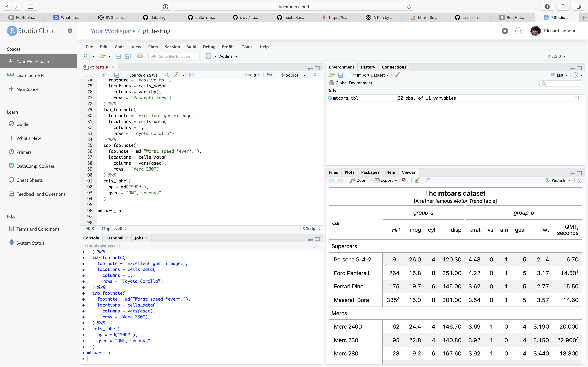Switch to the History tab
This screenshot has height=367, width=588.
pyautogui.click(x=368, y=67)
